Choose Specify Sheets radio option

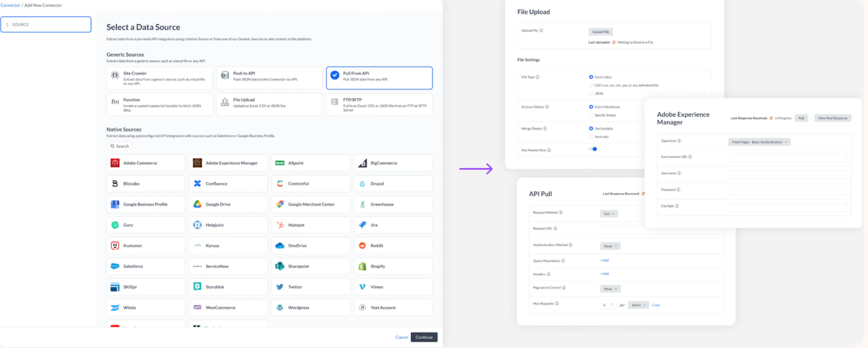(x=591, y=115)
